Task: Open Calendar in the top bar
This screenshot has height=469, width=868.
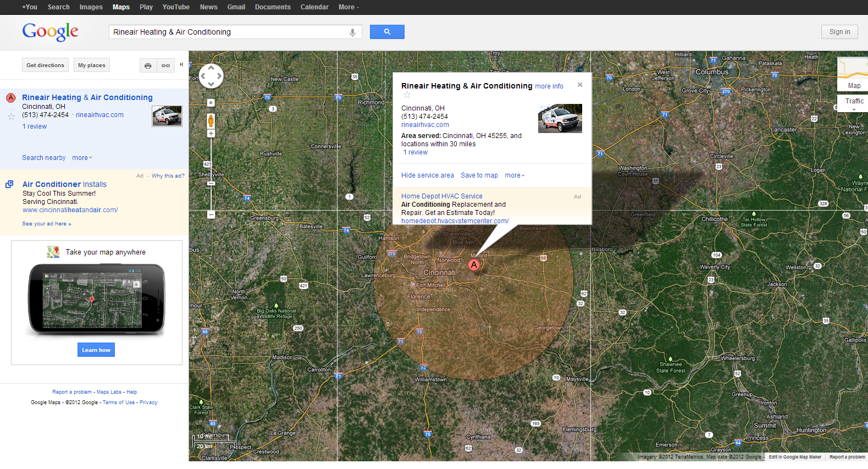Action: tap(314, 7)
